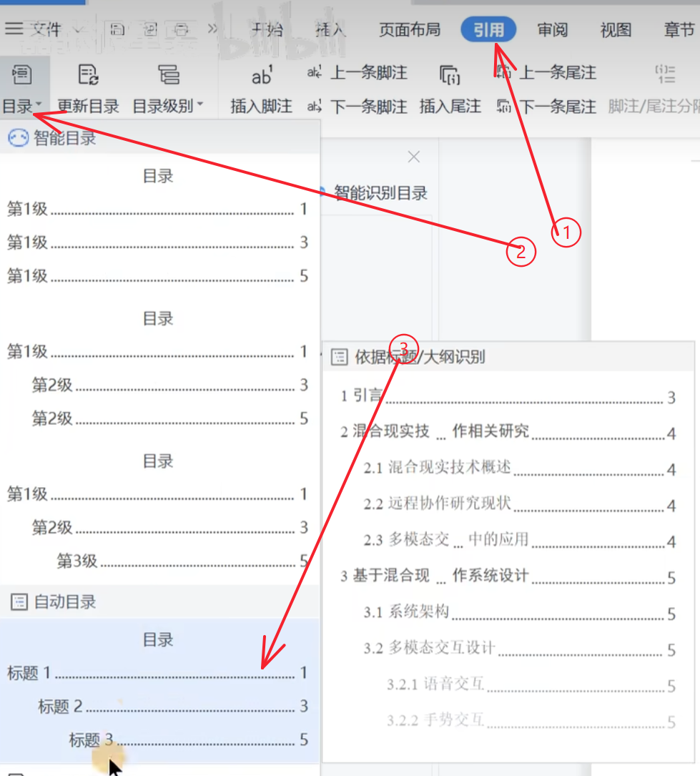Close the 智能识别目录 side panel

[413, 157]
